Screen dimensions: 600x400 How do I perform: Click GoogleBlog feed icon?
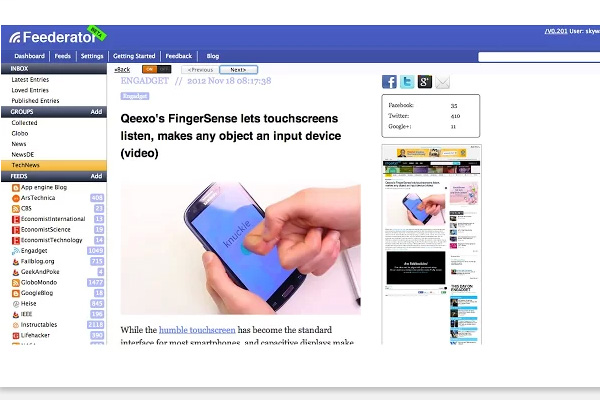click(x=16, y=293)
